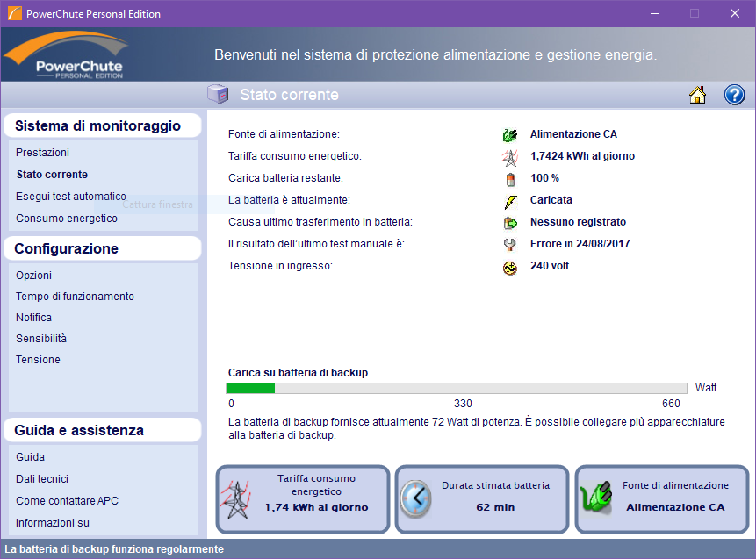Screen dimensions: 756x559
Task: Click the Fonte di alimentazione: label
Action: click(x=284, y=134)
